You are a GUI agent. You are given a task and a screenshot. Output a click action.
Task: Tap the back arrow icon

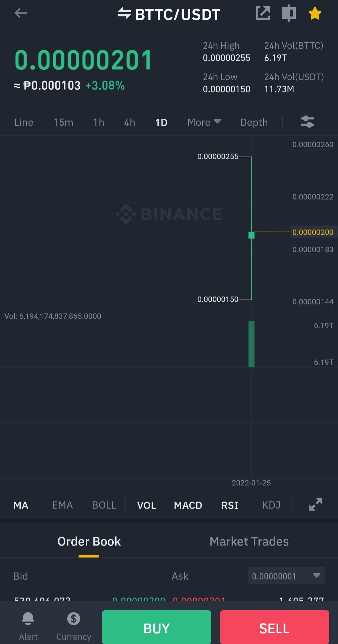pyautogui.click(x=21, y=13)
